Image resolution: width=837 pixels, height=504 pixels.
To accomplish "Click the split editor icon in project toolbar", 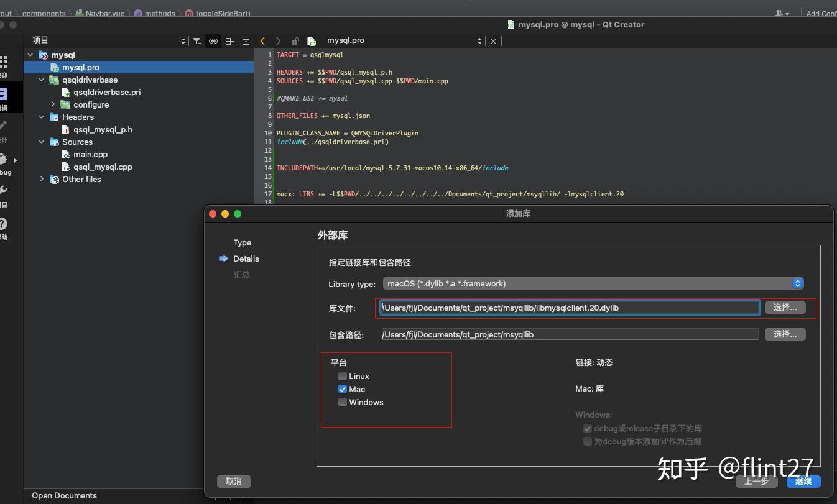I will (229, 40).
